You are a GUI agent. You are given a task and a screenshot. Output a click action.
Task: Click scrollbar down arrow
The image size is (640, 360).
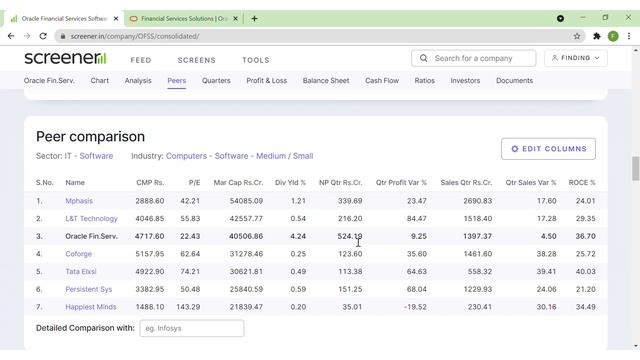(636, 346)
